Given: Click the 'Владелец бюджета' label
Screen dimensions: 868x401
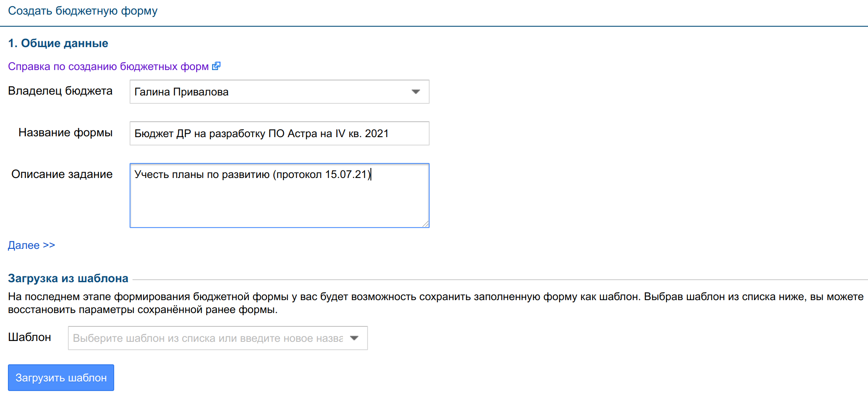Looking at the screenshot, I should coord(60,91).
